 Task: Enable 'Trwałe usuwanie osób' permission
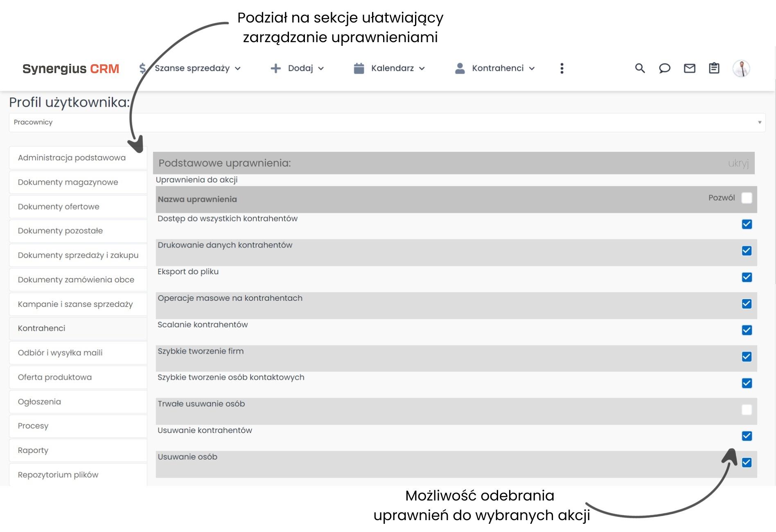(747, 410)
